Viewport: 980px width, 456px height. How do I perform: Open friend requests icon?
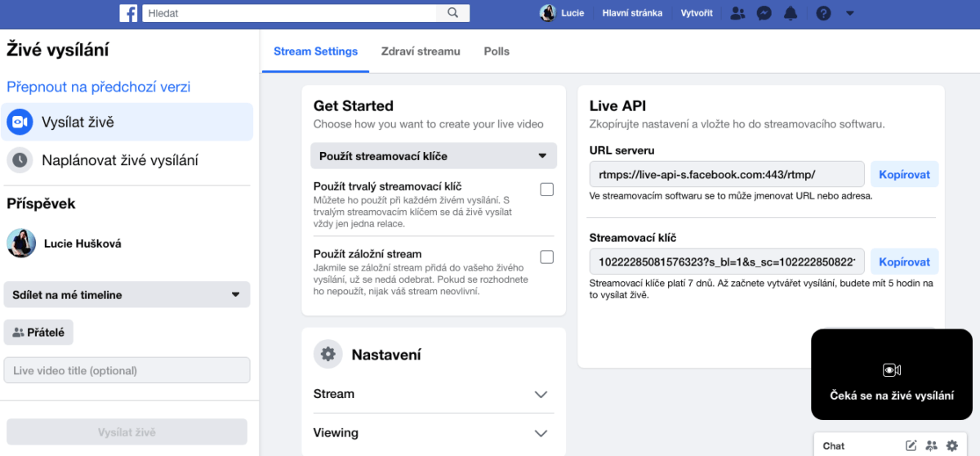[x=738, y=13]
